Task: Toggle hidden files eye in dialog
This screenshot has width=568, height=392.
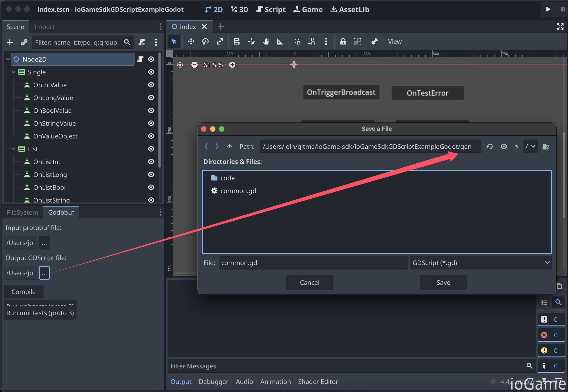Action: click(x=504, y=147)
